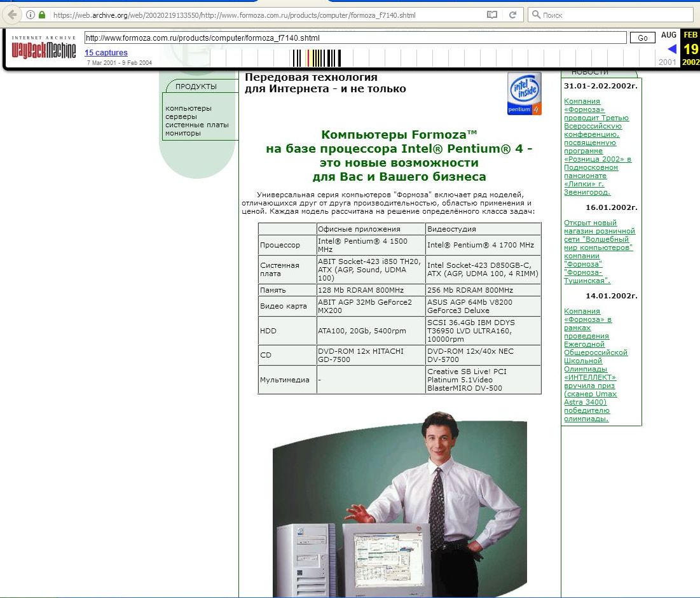This screenshot has width=700, height=598.
Task: Open news link about «ИНТЕЛЛЕКТ» school olympiad
Action: pos(596,365)
